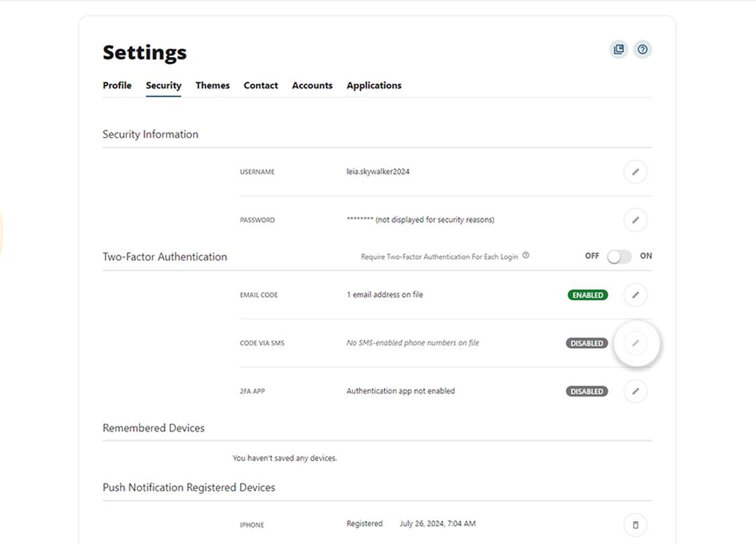Screen dimensions: 756x544
Task: Click the USERNAME field label
Action: [x=257, y=172]
